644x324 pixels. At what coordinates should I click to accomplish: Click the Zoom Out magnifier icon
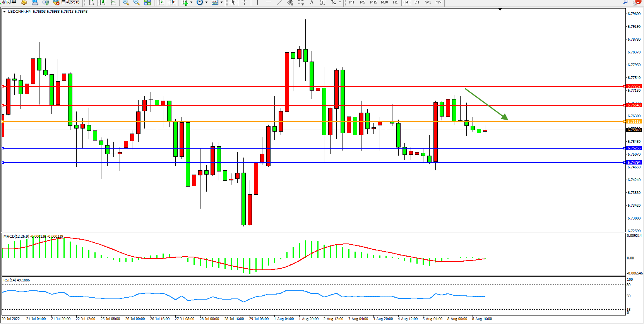point(137,2)
